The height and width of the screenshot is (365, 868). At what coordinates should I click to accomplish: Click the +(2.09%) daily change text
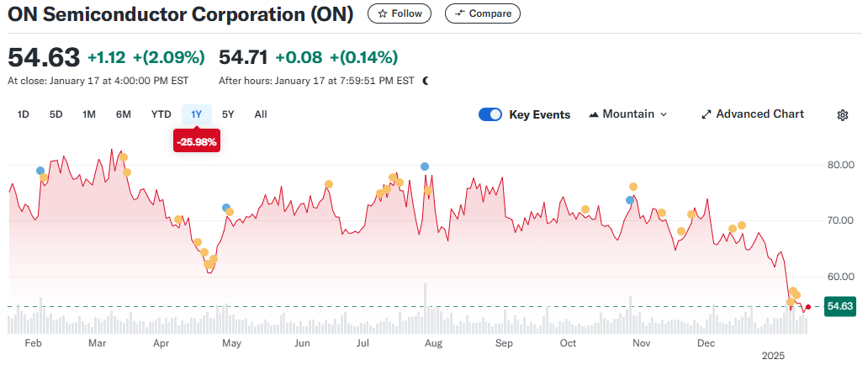pos(167,57)
